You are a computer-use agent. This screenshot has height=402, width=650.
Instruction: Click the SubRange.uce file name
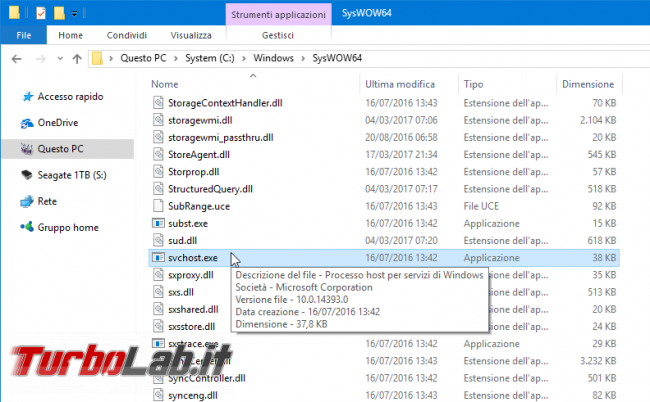coord(199,206)
